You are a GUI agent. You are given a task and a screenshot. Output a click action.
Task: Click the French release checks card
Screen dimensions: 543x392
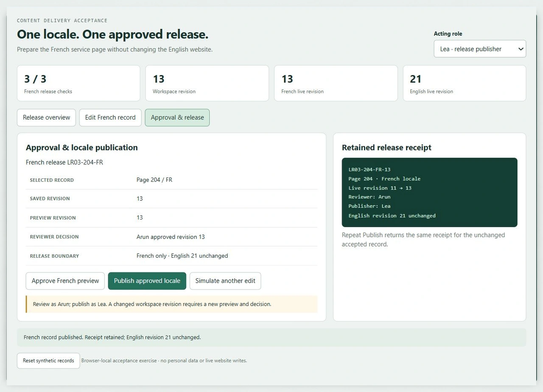(x=78, y=83)
